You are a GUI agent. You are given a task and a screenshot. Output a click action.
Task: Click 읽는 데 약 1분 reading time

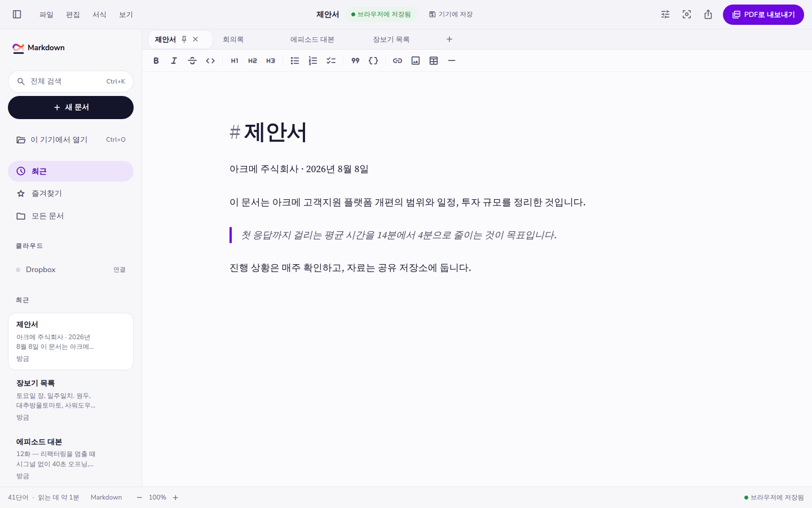(59, 497)
